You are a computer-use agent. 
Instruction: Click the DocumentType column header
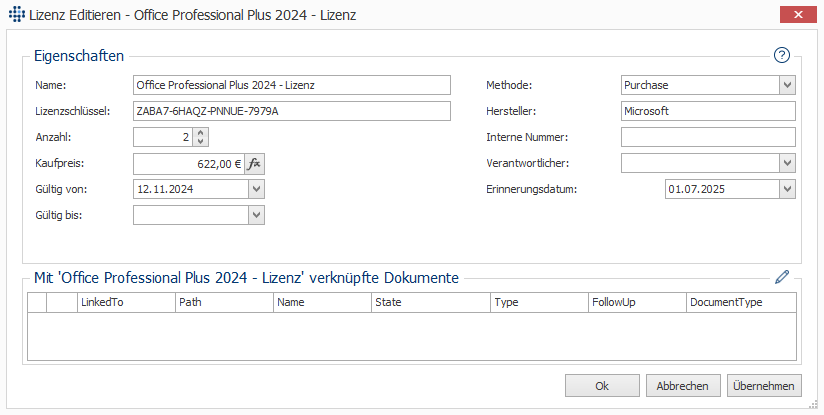coord(741,302)
